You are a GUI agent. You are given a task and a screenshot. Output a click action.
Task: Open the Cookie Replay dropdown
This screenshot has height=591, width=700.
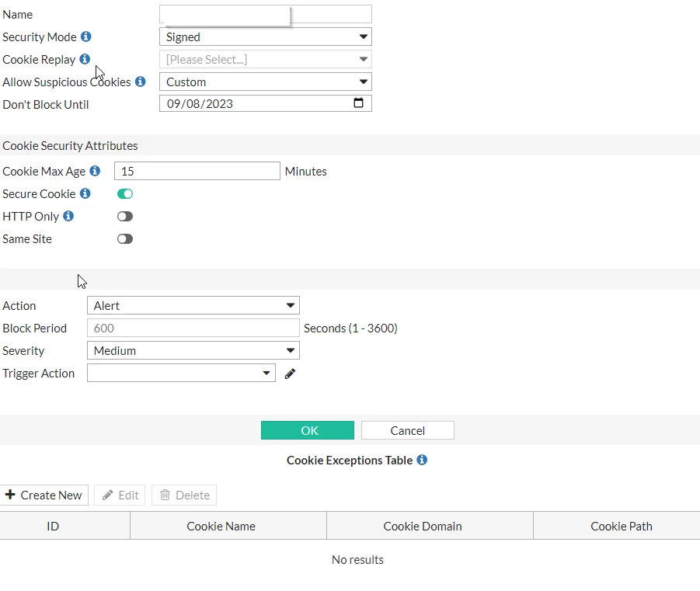point(266,59)
